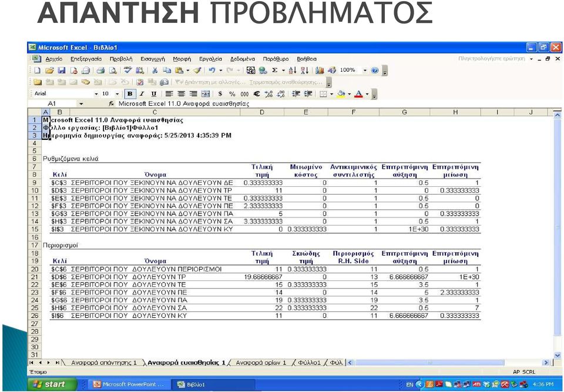Open the Δεδομένα menu
Image resolution: width=564 pixels, height=392 pixels.
pos(243,59)
